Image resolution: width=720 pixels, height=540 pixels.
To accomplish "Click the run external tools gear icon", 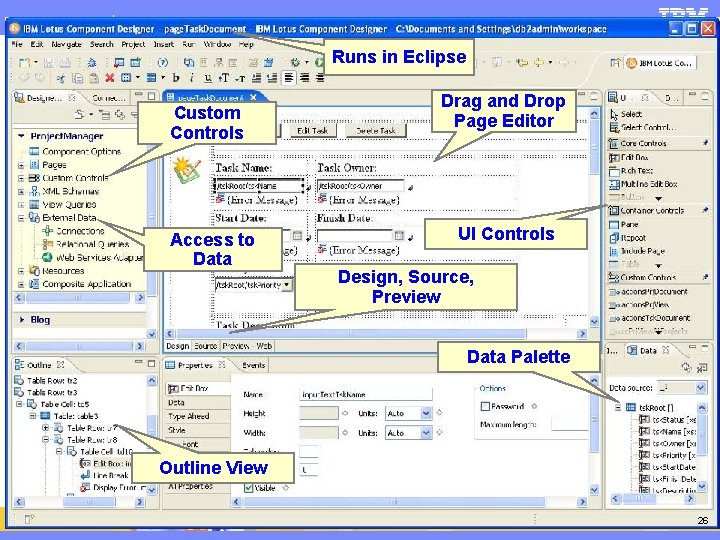I will 295,62.
